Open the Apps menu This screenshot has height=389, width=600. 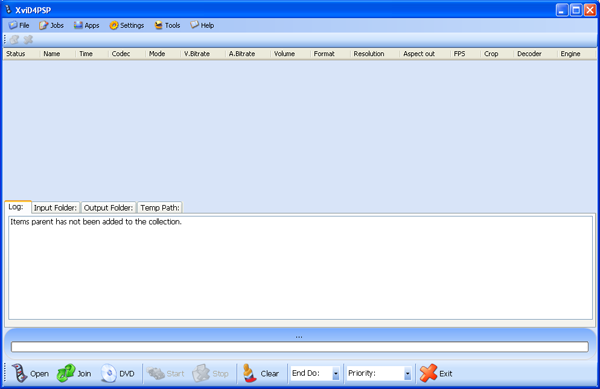[x=86, y=25]
